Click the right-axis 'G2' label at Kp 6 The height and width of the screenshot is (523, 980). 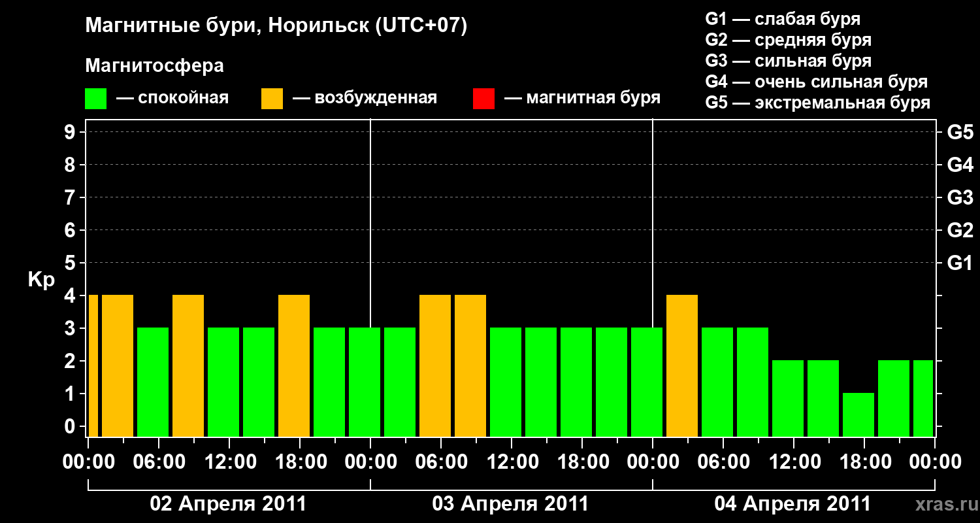point(960,231)
